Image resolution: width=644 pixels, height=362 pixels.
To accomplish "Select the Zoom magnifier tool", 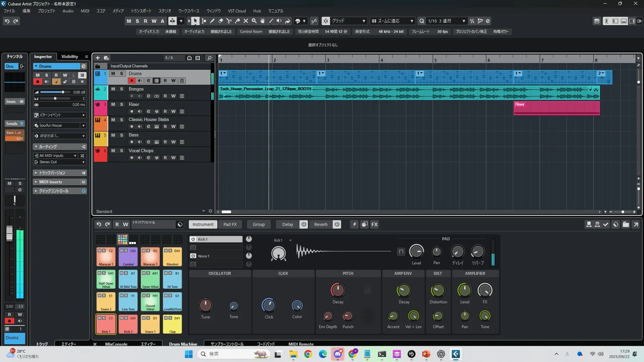I will coord(254,21).
